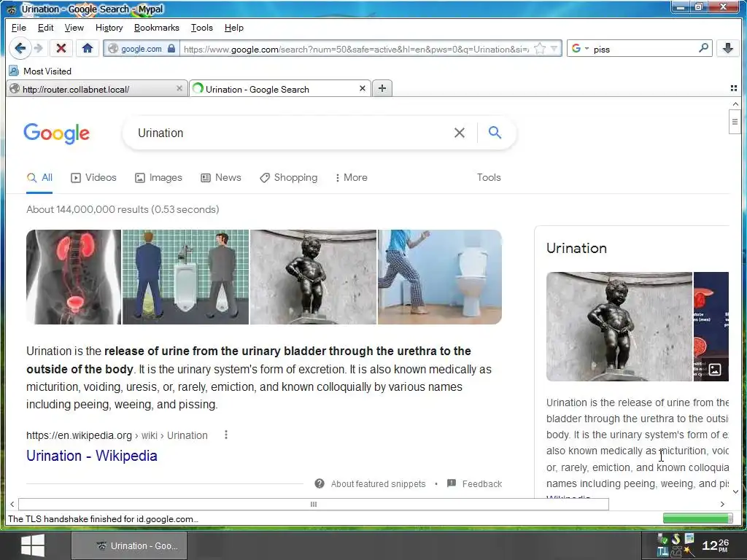Close the router.collabnet.local tab

pyautogui.click(x=179, y=88)
